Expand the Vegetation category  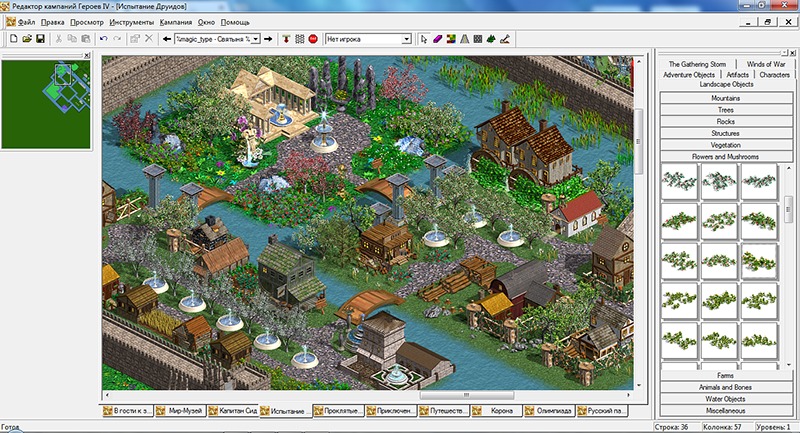point(726,145)
